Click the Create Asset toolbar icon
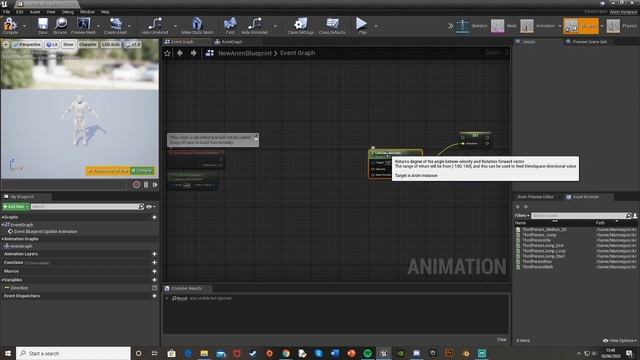This screenshot has height=360, width=640. coord(116,26)
